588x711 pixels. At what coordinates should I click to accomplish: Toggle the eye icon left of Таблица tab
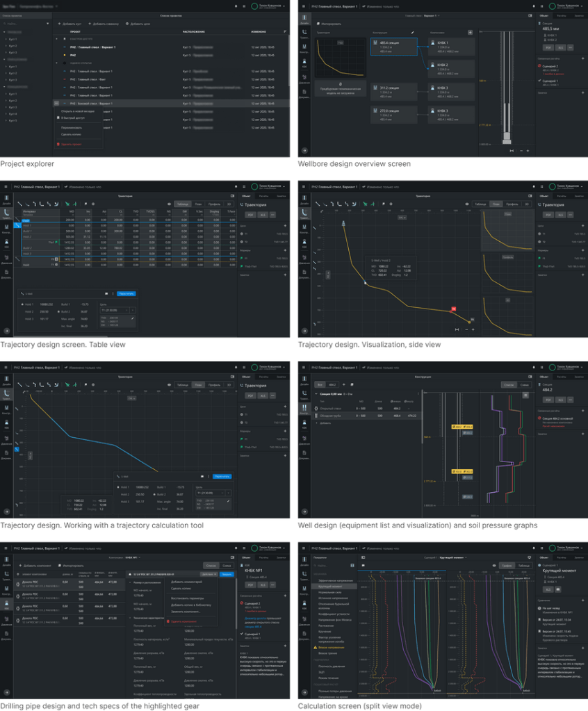click(170, 204)
